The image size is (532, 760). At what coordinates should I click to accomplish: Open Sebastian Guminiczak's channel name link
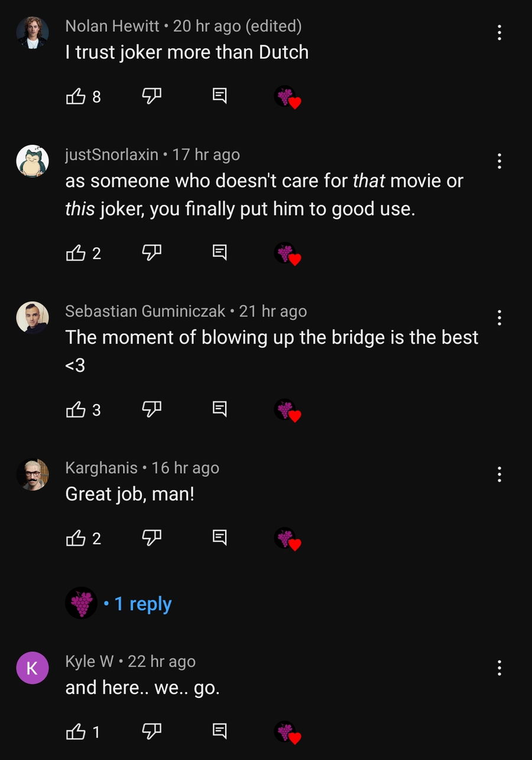(x=145, y=311)
